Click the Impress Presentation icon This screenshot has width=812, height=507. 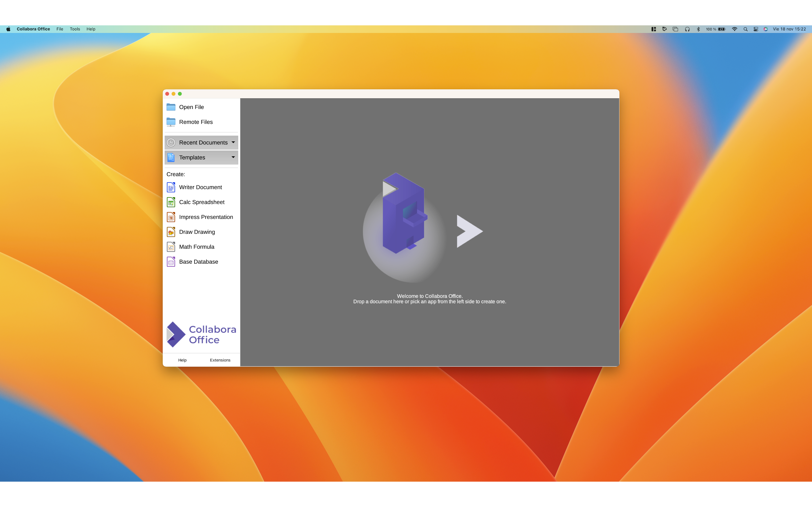coord(171,217)
